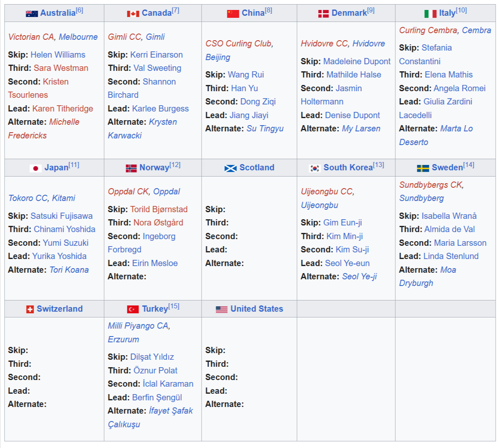499x448 pixels.
Task: Open the Scotland country link
Action: (x=257, y=168)
